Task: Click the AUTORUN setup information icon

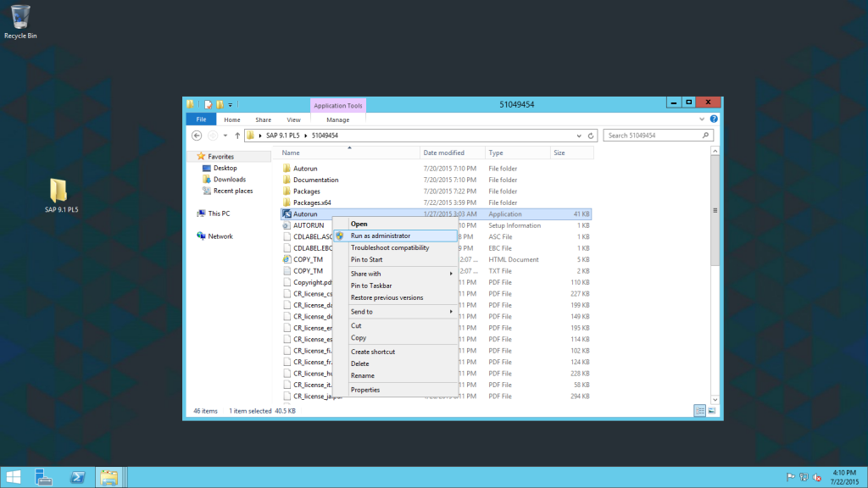Action: (287, 225)
